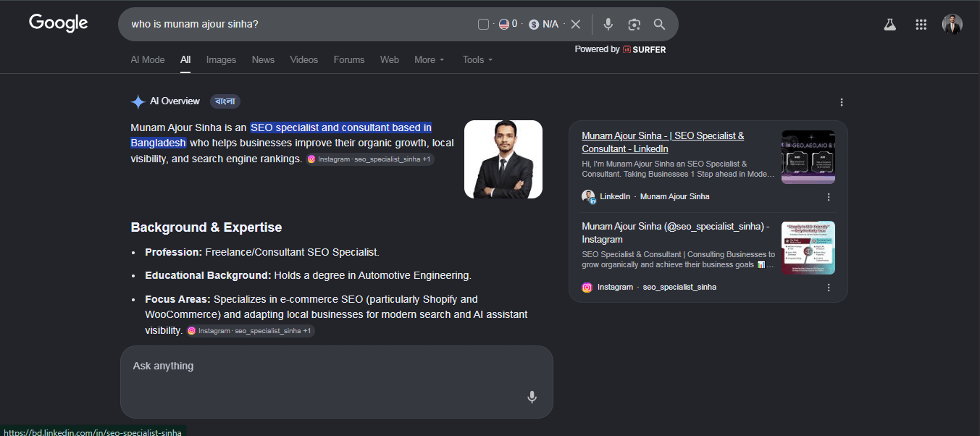980x436 pixels.
Task: Click the magnifier search button
Action: click(x=659, y=25)
